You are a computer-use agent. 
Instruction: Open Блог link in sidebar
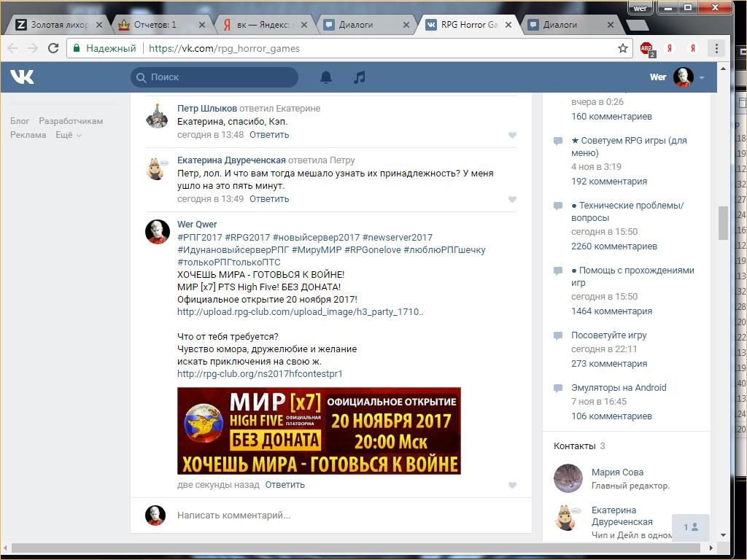coord(20,121)
